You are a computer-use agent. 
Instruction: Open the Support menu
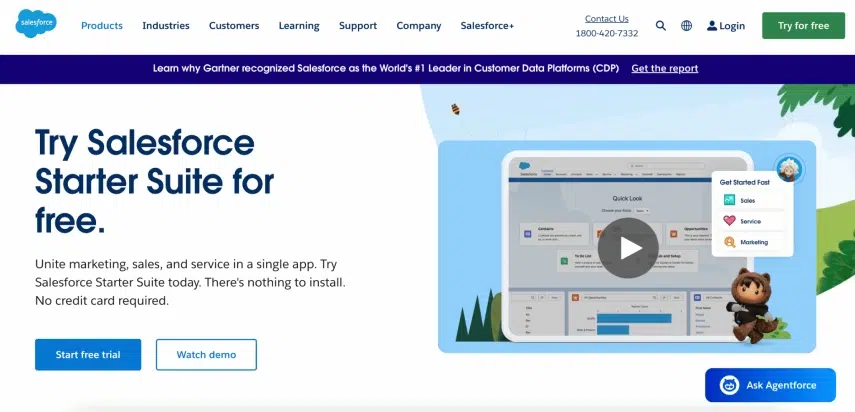[x=358, y=26]
